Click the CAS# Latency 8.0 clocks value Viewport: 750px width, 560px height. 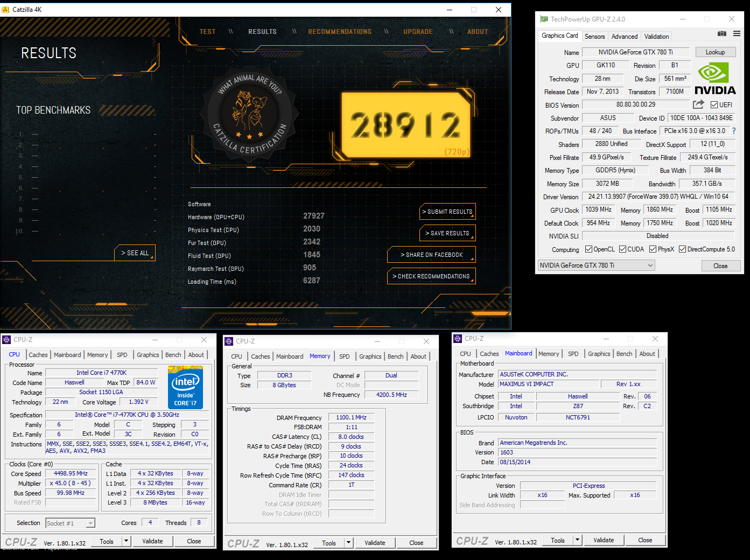tap(351, 437)
